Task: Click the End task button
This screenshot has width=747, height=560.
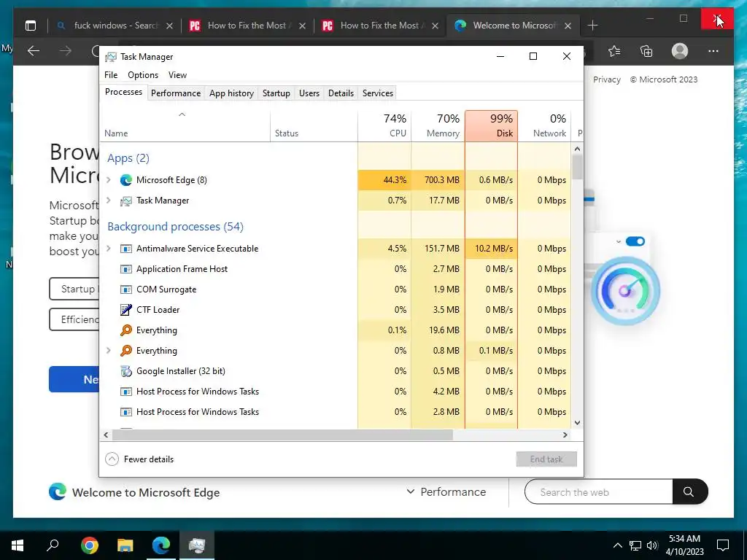Action: (546, 459)
